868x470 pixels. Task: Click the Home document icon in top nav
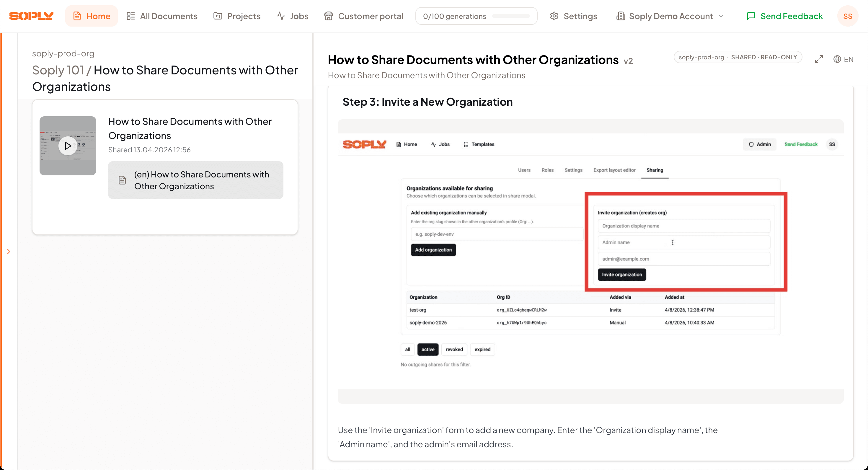77,16
